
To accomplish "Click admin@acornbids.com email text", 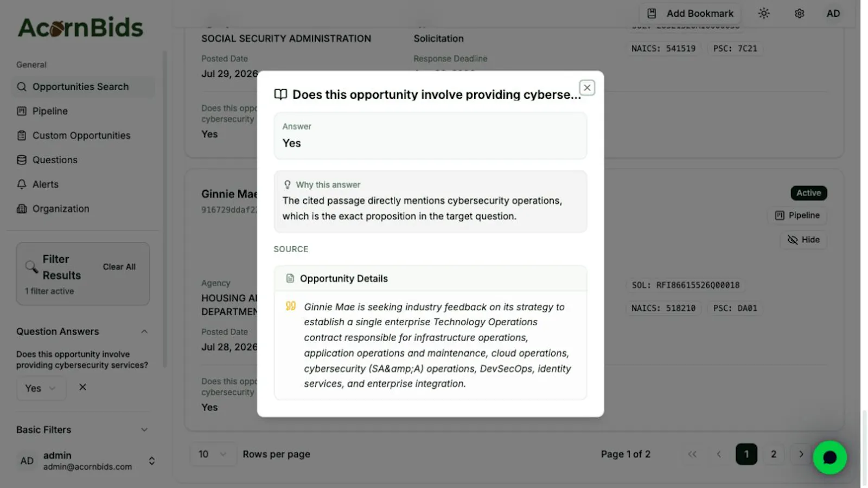I will point(87,467).
